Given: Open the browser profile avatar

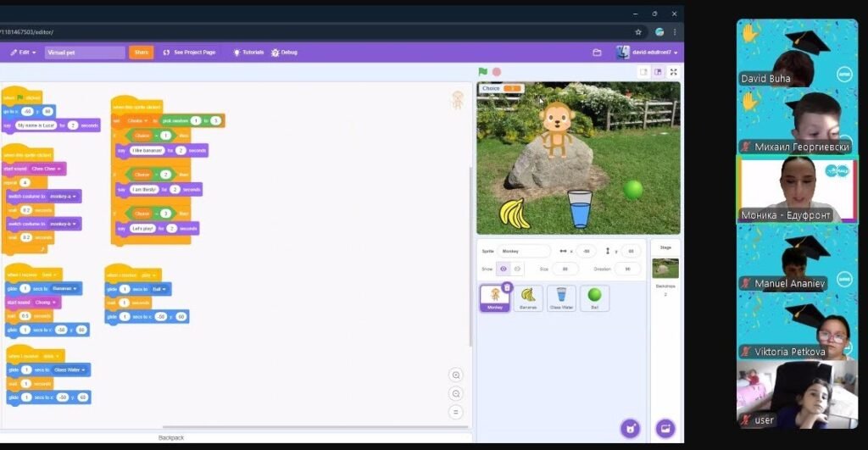Looking at the screenshot, I should (659, 32).
